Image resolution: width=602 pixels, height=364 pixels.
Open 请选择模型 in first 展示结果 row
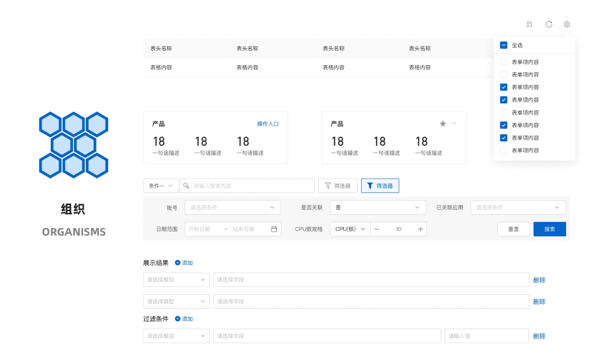pyautogui.click(x=176, y=280)
